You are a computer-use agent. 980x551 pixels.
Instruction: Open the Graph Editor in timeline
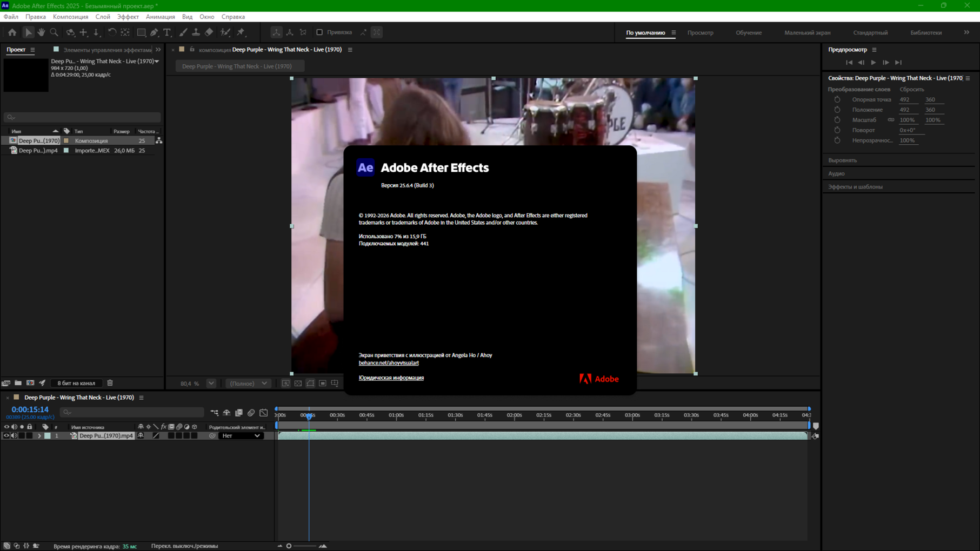coord(264,413)
